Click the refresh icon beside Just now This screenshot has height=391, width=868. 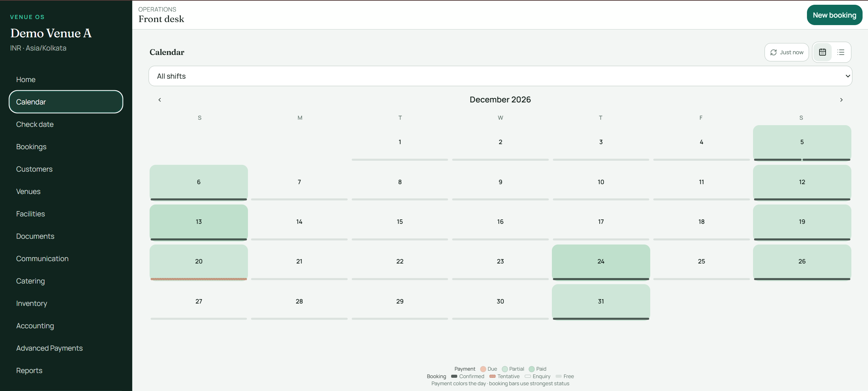pyautogui.click(x=773, y=52)
